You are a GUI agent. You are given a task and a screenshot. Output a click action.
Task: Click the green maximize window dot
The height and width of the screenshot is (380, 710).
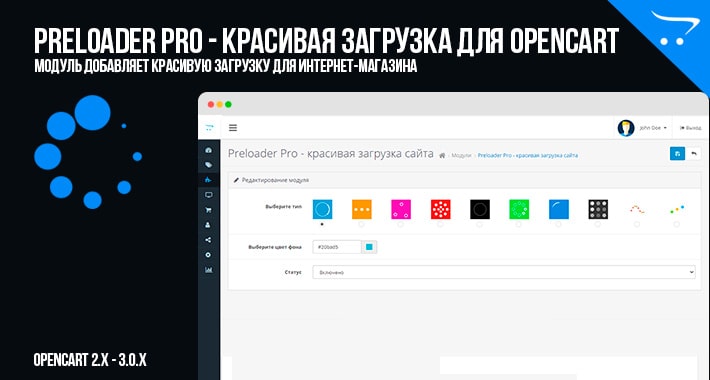click(x=228, y=105)
